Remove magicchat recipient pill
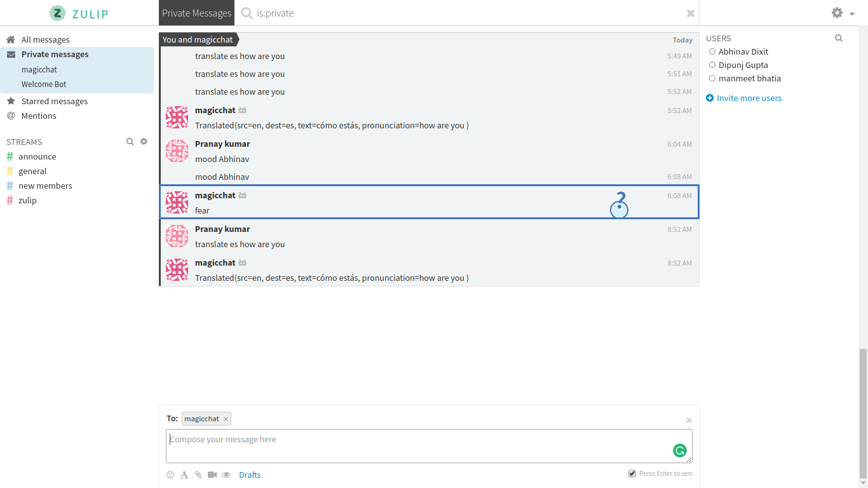 226,419
